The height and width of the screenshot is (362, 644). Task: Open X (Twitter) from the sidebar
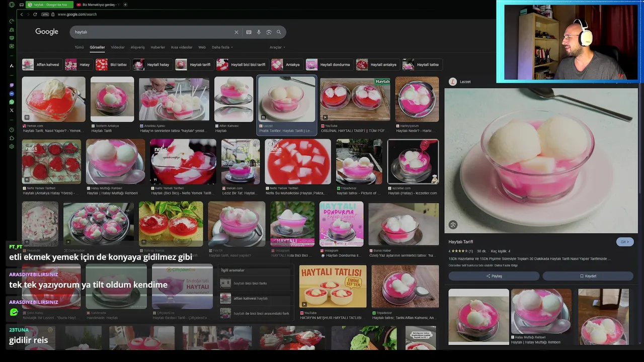pyautogui.click(x=12, y=110)
